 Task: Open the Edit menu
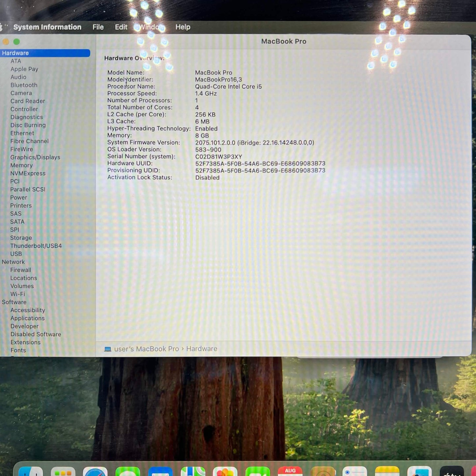(121, 27)
